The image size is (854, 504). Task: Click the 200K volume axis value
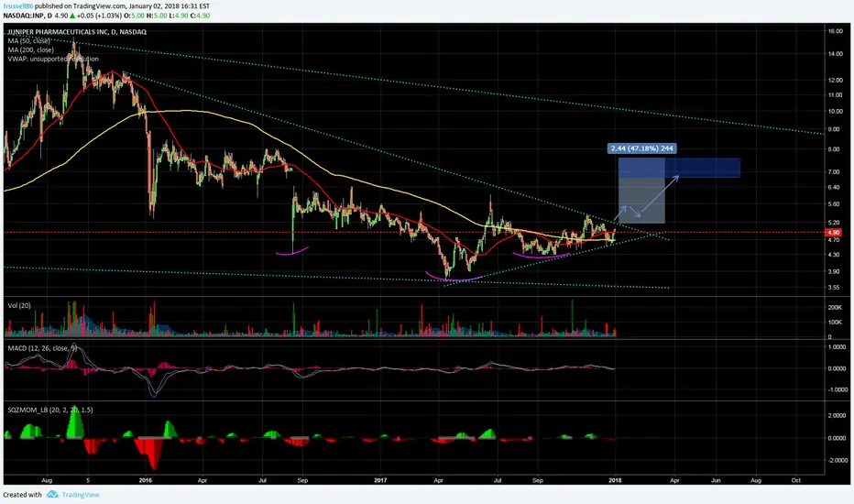835,307
